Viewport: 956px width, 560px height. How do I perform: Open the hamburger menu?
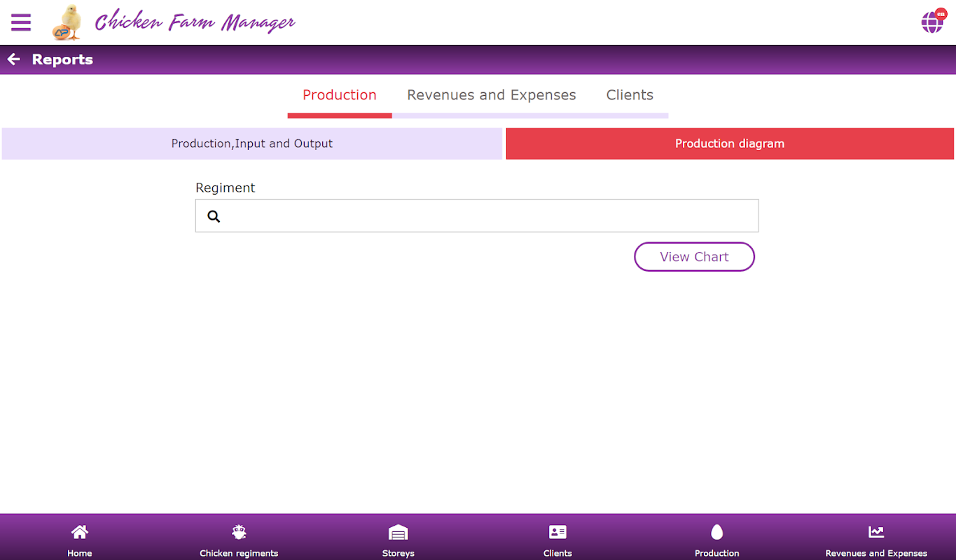[x=21, y=22]
